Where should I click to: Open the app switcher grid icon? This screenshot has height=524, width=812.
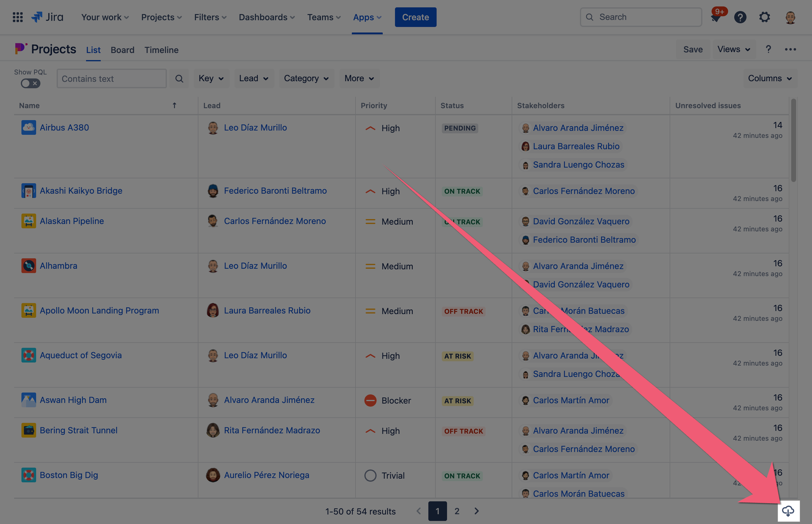point(17,17)
